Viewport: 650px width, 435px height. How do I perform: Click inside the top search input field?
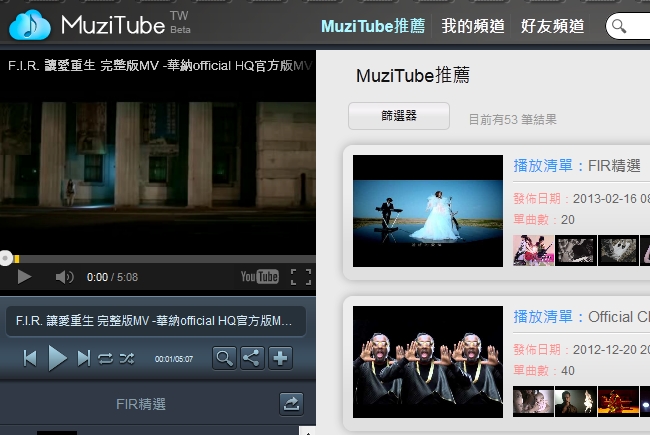628,26
